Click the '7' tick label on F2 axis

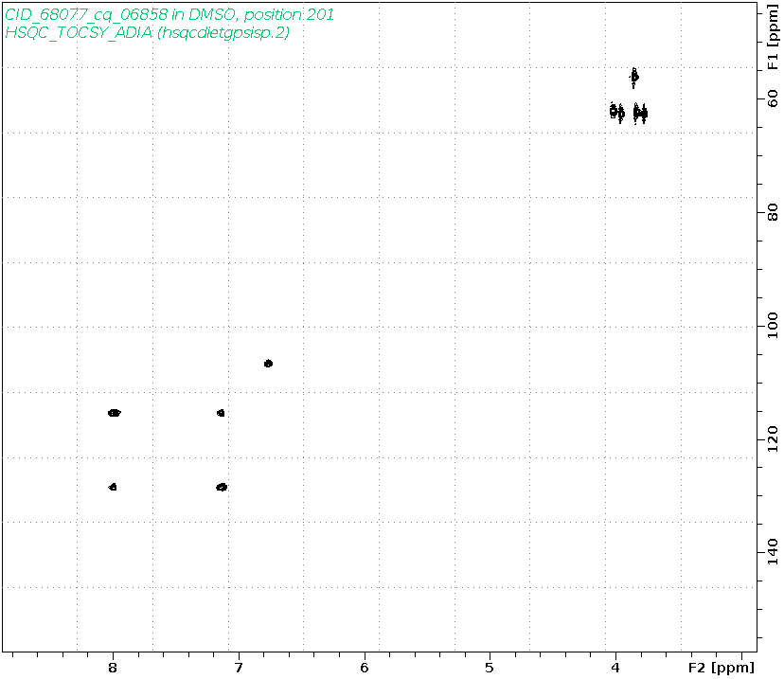click(x=239, y=668)
